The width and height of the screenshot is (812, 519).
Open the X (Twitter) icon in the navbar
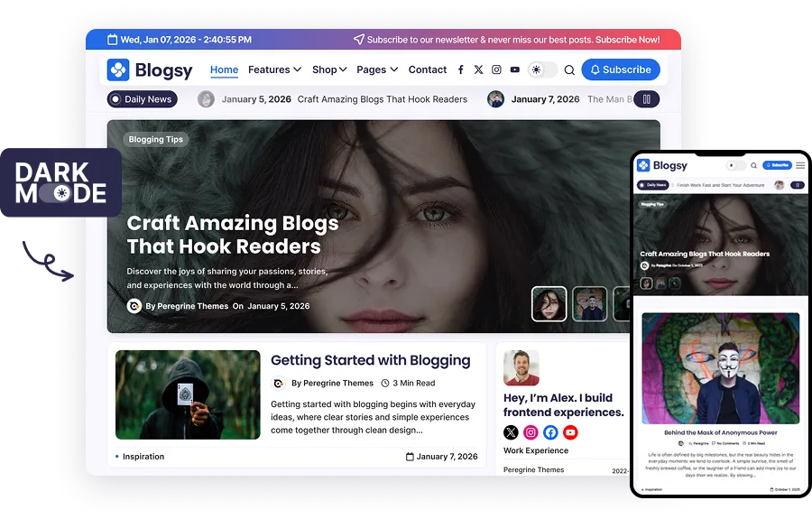(478, 70)
